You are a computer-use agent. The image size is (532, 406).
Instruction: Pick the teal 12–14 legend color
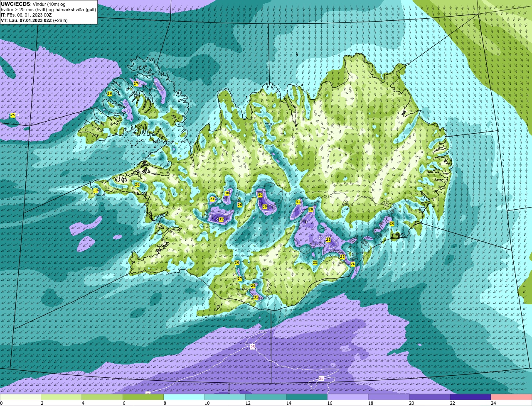[x=266, y=397]
